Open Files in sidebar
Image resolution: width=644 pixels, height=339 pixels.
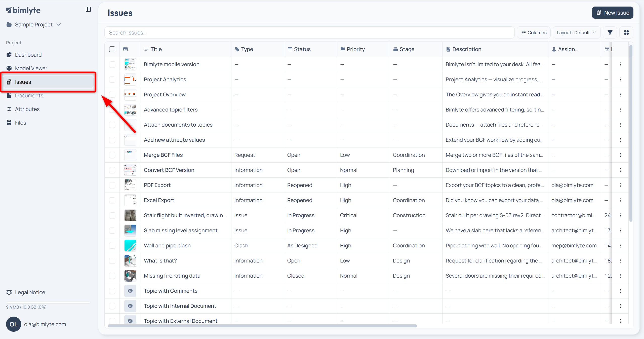pyautogui.click(x=49, y=123)
